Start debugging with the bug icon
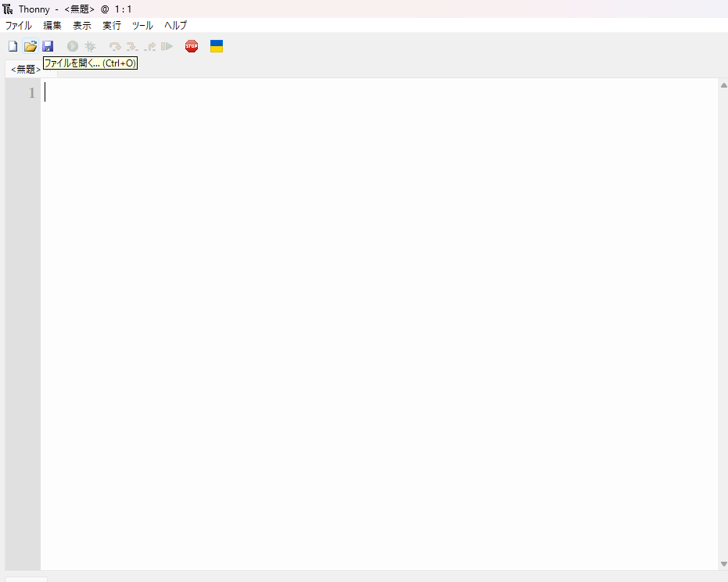Screen dimensions: 728x582 pyautogui.click(x=91, y=46)
